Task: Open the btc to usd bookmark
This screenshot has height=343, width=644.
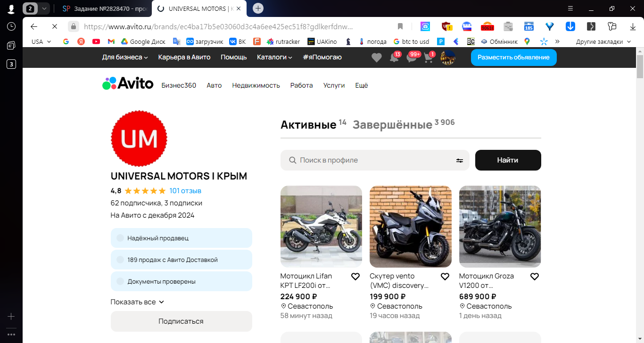Action: click(411, 41)
